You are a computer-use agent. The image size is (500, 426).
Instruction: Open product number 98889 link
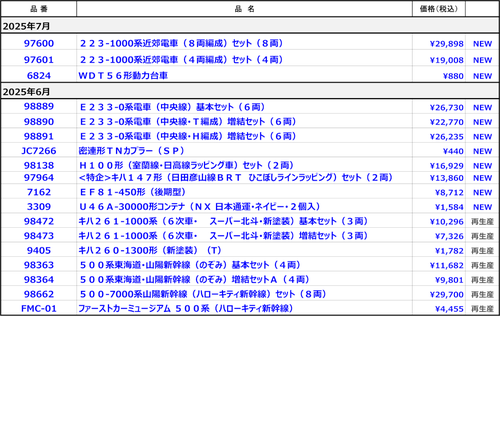click(x=39, y=106)
